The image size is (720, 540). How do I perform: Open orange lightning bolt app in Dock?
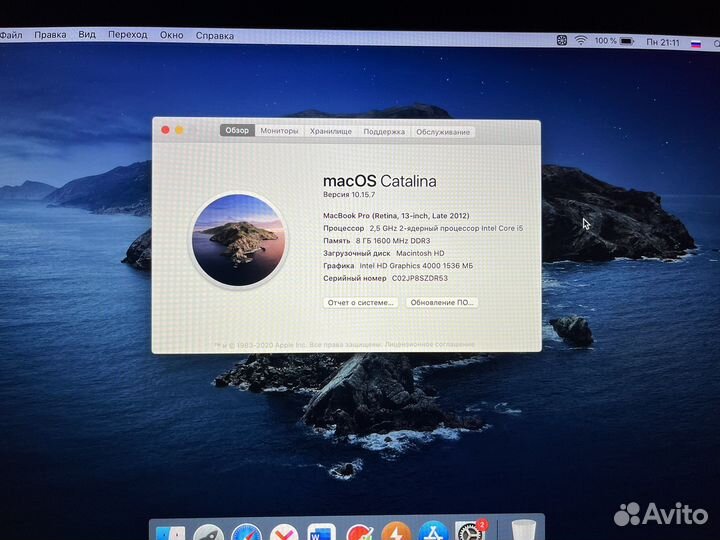pyautogui.click(x=396, y=533)
